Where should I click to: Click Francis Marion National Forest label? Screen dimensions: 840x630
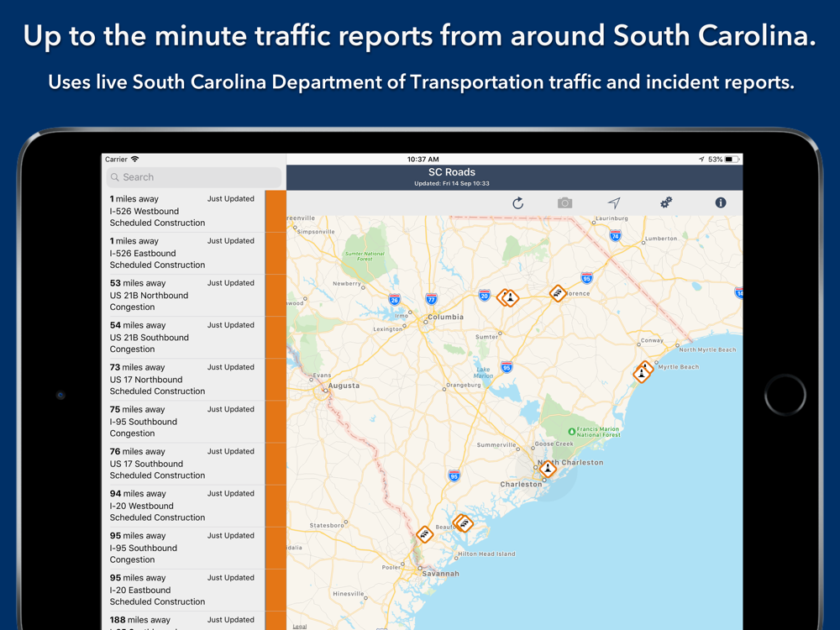click(x=598, y=432)
